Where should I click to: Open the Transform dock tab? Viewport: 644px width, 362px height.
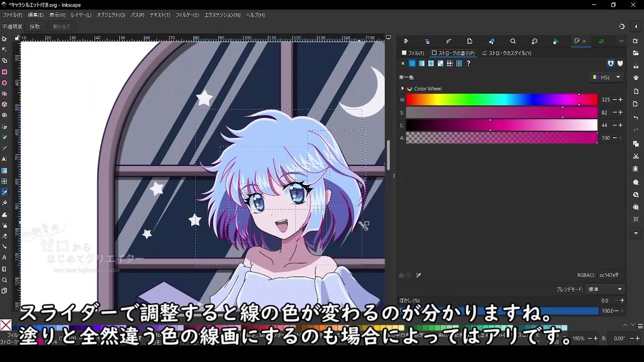tap(534, 41)
